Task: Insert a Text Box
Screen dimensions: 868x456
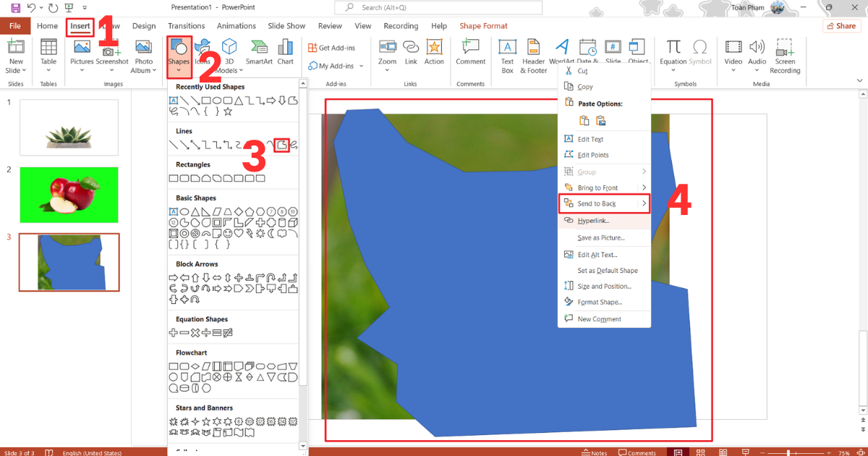Action: [508, 56]
